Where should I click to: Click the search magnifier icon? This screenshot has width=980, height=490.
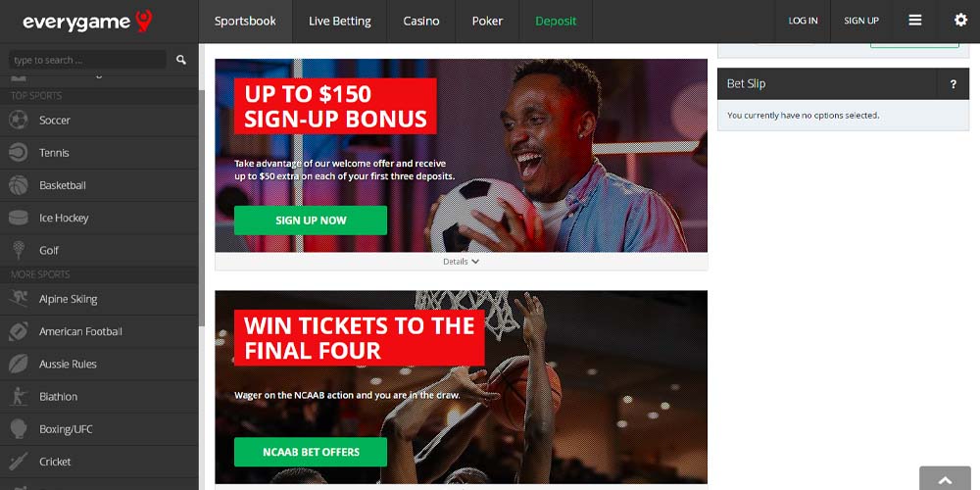click(180, 60)
